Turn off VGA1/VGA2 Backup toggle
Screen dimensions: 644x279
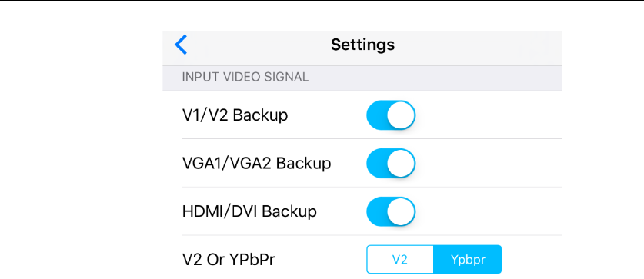pos(391,163)
